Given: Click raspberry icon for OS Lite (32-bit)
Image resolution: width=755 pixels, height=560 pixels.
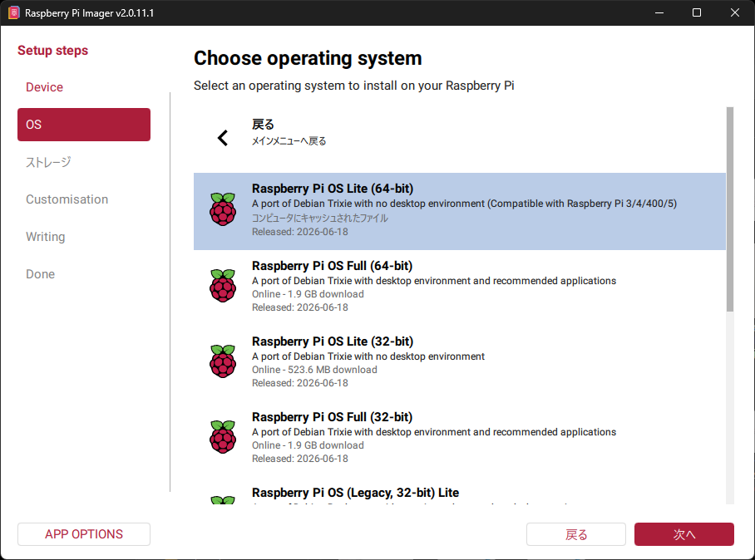Looking at the screenshot, I should coord(223,361).
